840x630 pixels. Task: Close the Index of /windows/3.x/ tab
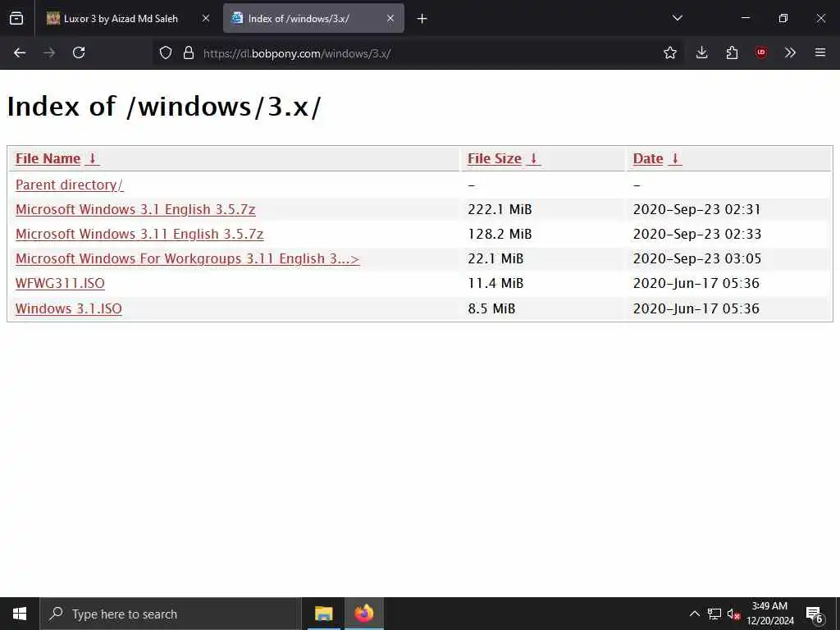pyautogui.click(x=390, y=18)
